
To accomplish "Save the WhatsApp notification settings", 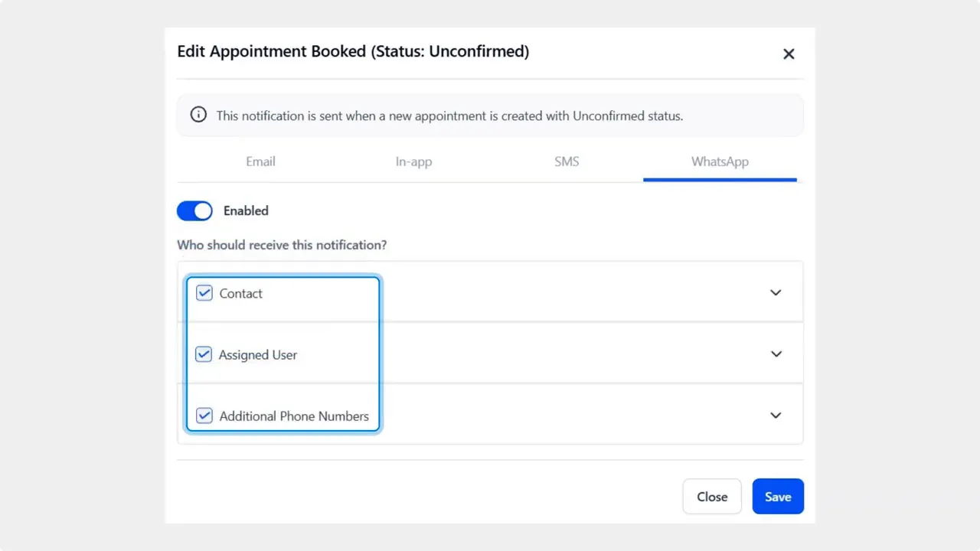I will (x=778, y=496).
